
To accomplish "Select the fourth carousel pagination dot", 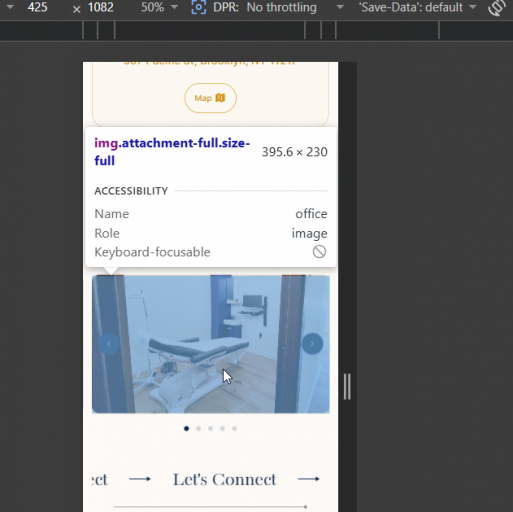I will pos(222,428).
